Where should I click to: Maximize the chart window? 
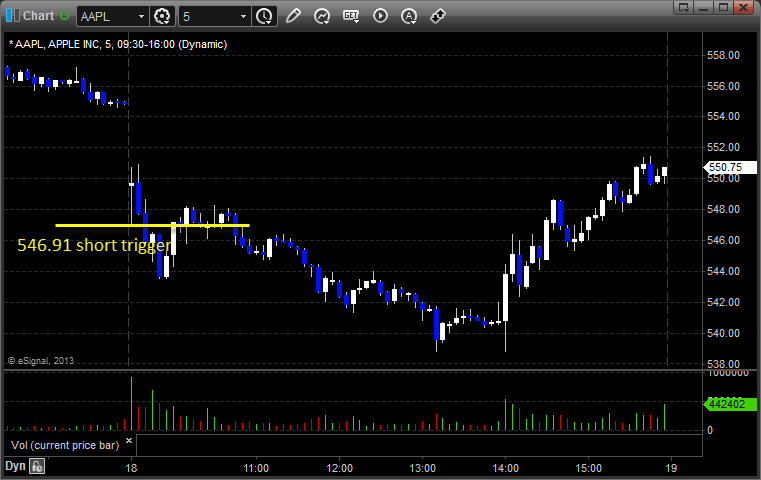(724, 7)
